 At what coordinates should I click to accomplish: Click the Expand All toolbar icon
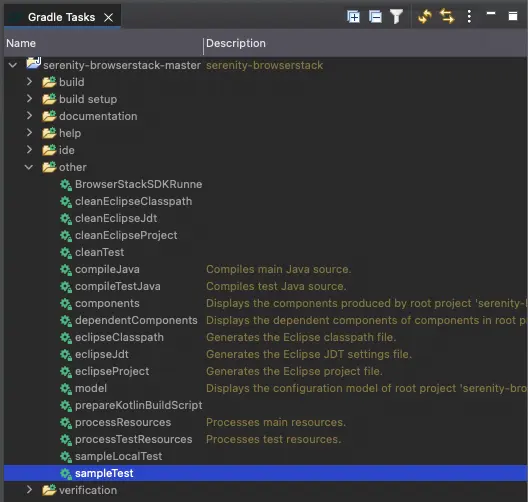pyautogui.click(x=353, y=16)
